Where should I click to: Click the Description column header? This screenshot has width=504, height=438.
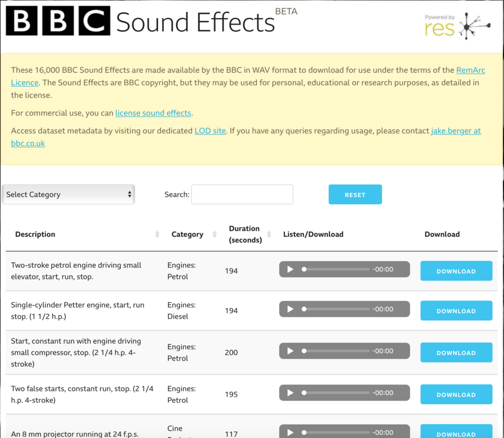(x=35, y=234)
